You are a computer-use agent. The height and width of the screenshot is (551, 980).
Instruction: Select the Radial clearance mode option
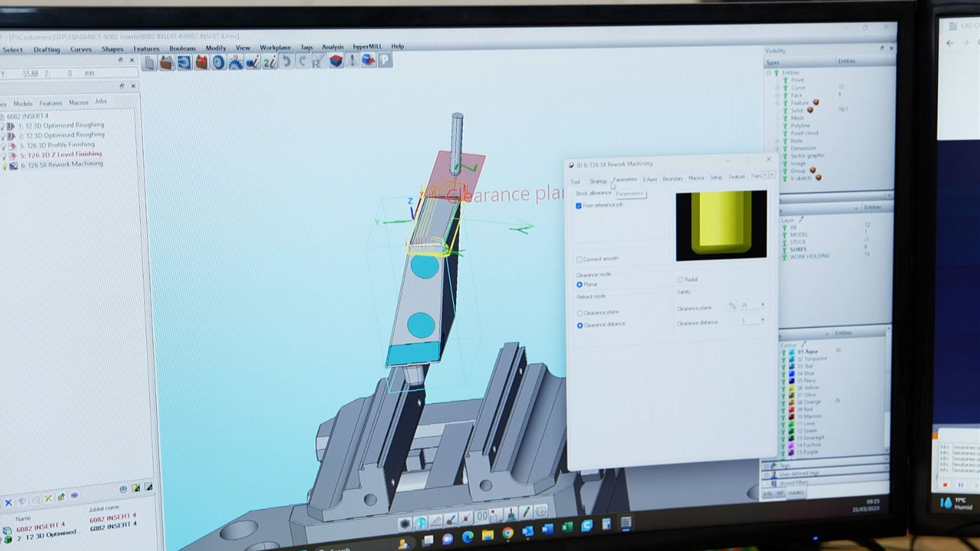pyautogui.click(x=680, y=280)
